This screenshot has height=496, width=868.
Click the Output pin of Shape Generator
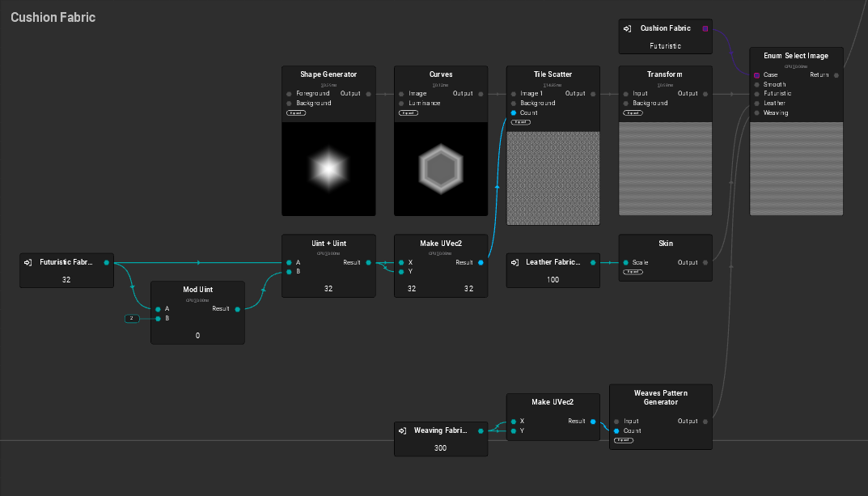(369, 94)
